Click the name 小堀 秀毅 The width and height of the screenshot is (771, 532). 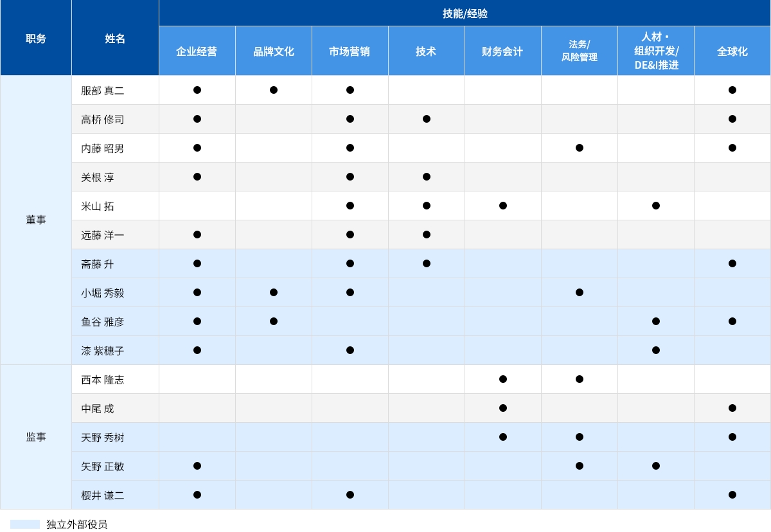click(x=103, y=293)
